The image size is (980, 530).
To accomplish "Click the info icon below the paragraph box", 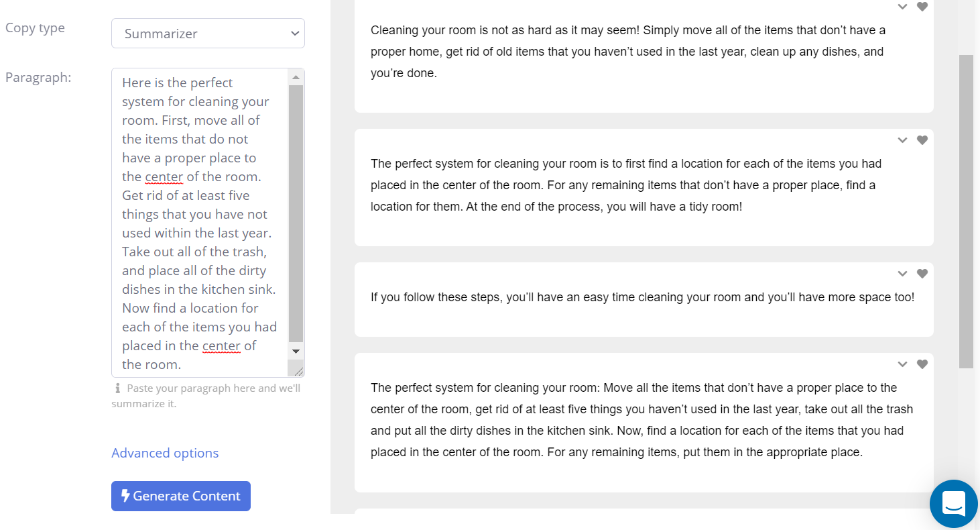I will point(117,388).
